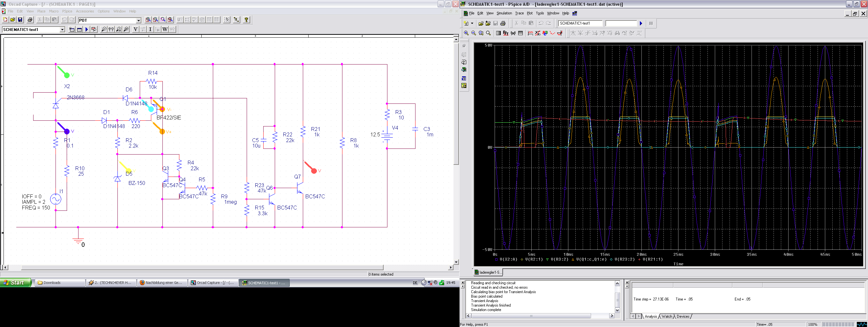
Task: Zoom to all in Orcad Capture
Action: pos(170,19)
